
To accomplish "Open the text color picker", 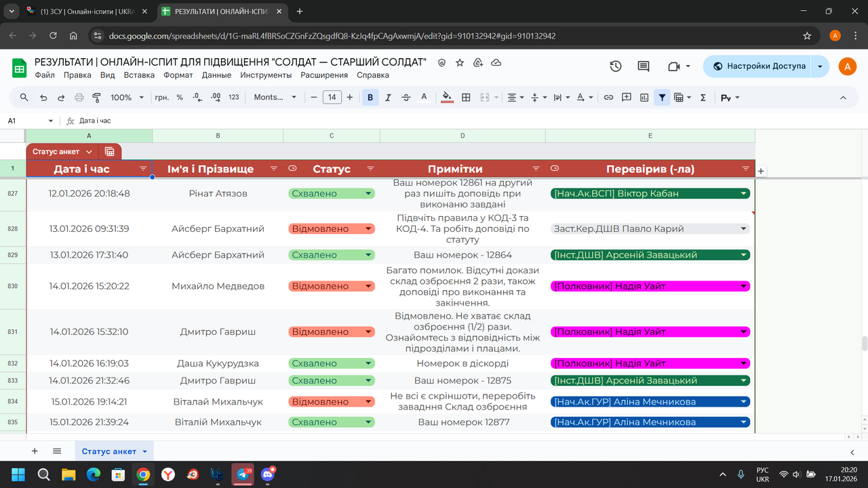I will coord(425,98).
